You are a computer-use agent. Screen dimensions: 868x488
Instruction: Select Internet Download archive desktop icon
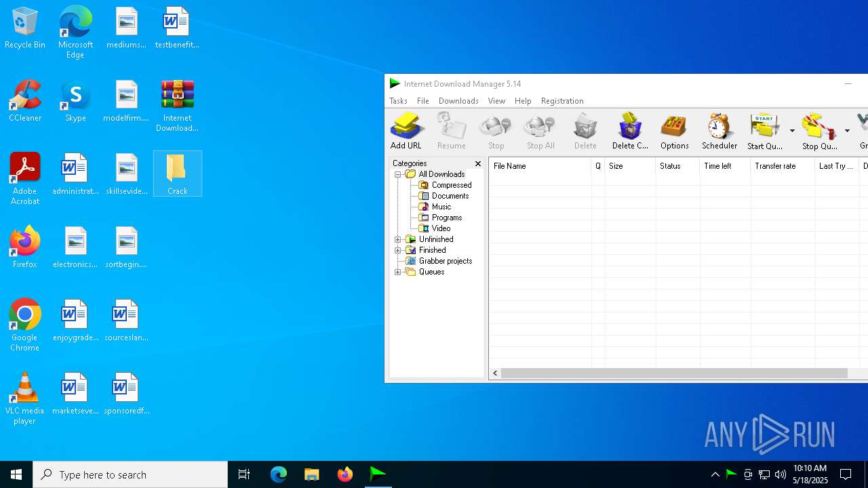[177, 106]
